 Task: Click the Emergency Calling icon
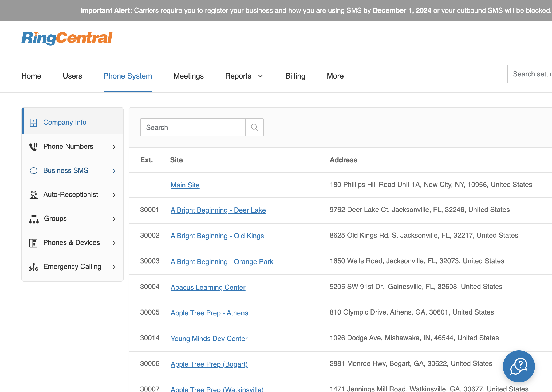(34, 267)
